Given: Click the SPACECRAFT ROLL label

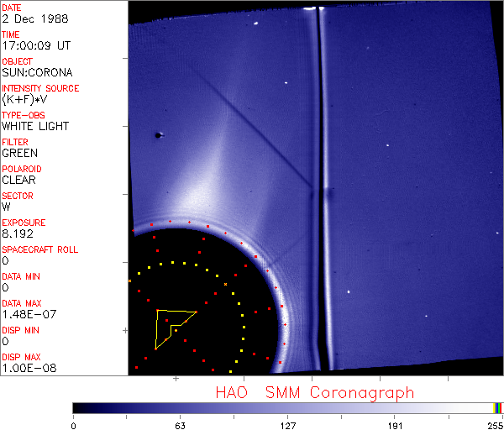Looking at the screenshot, I should pos(40,249).
